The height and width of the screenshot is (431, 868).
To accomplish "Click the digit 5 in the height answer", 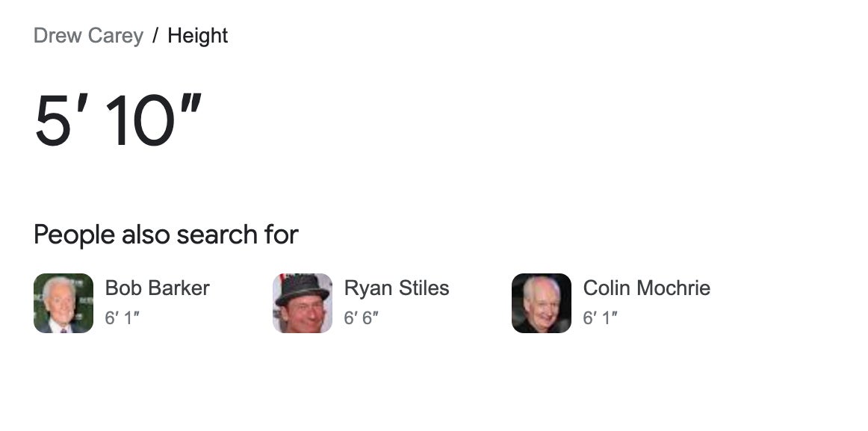I will point(52,121).
